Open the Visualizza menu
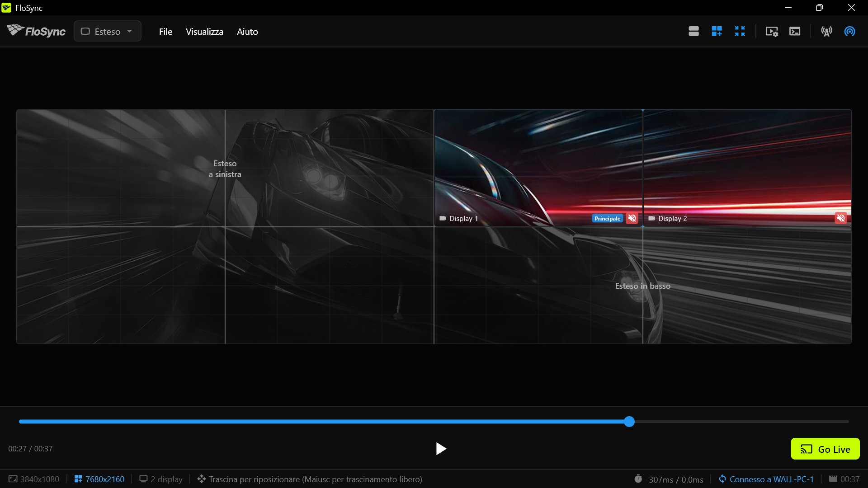Image resolution: width=868 pixels, height=488 pixels. click(204, 32)
